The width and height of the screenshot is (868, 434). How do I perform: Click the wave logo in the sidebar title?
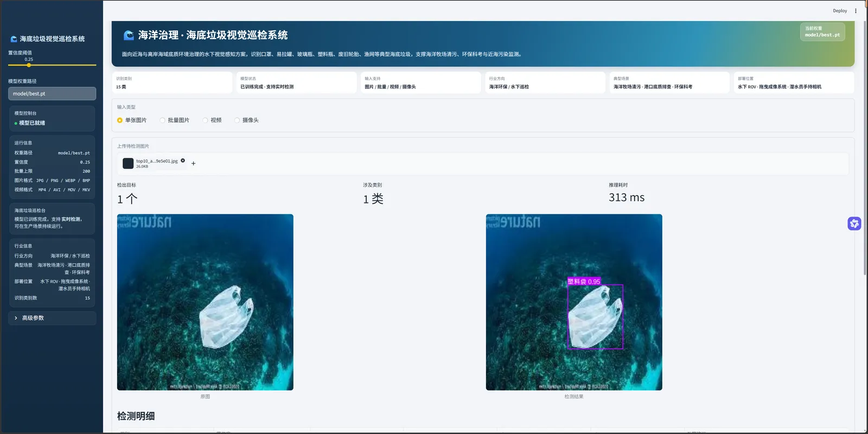click(14, 39)
